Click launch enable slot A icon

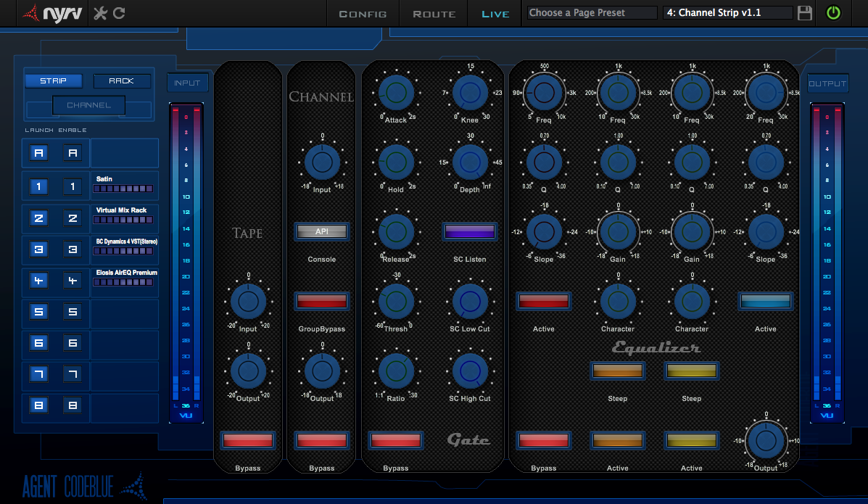[x=39, y=153]
